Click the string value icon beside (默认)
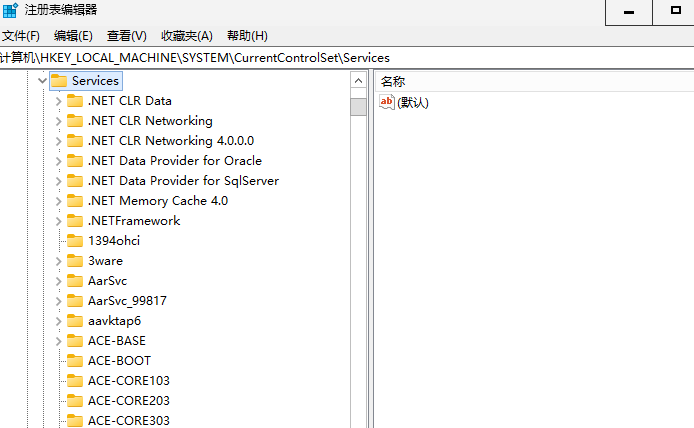Viewport: 694px width, 428px height. [387, 102]
